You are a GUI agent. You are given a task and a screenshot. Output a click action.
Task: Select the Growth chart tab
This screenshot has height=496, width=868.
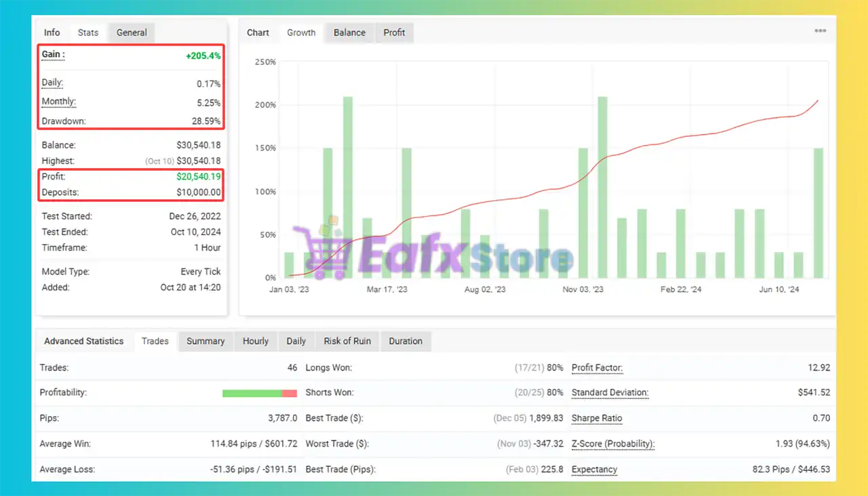301,33
